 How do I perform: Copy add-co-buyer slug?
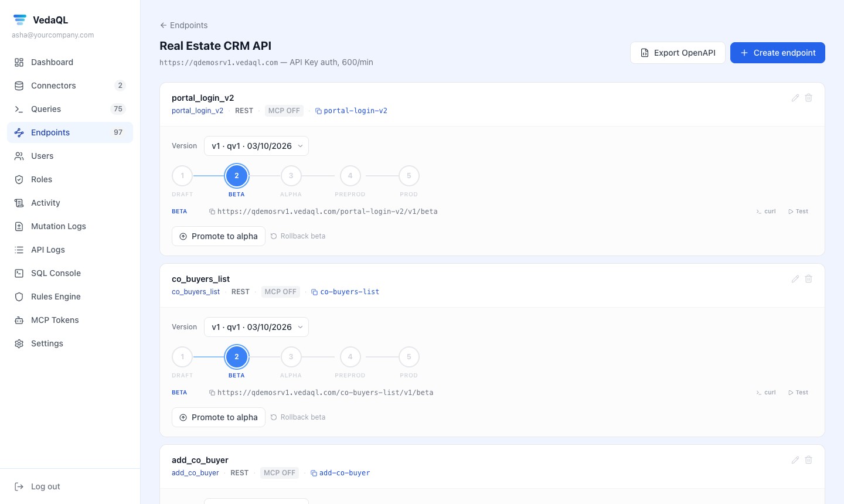(x=340, y=473)
